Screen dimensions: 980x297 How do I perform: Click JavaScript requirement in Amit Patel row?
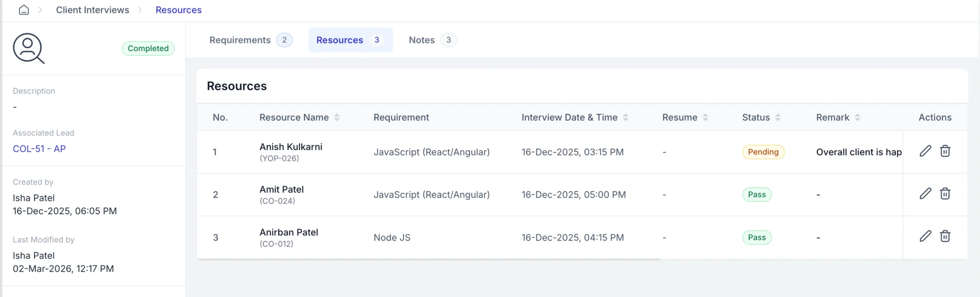(x=431, y=195)
